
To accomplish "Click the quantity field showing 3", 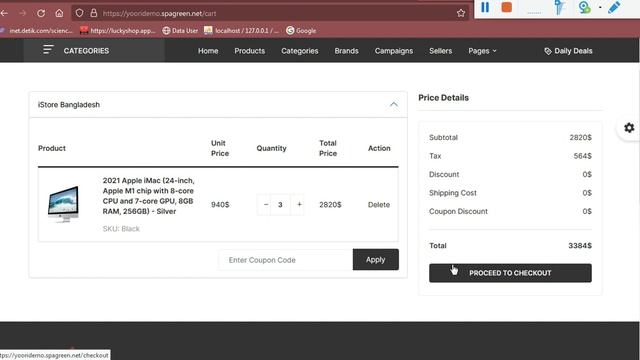I will [280, 204].
